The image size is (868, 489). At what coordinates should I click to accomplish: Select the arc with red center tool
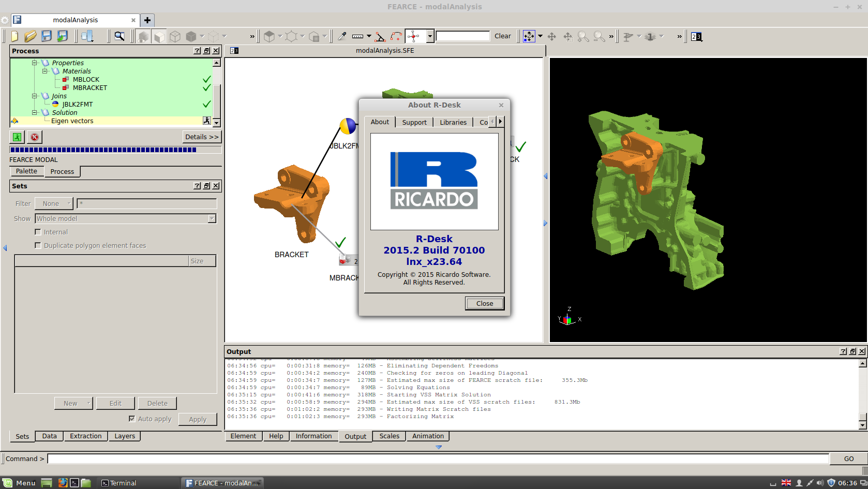(396, 36)
